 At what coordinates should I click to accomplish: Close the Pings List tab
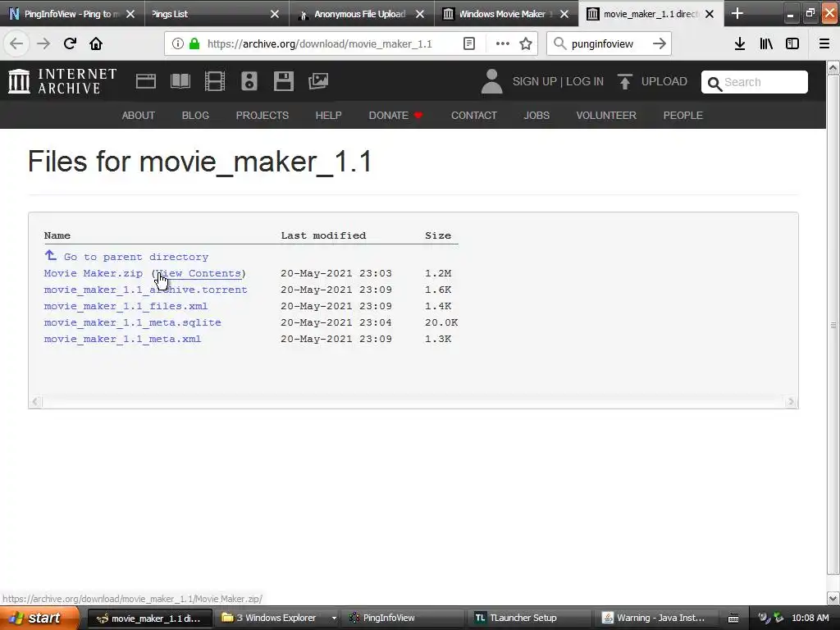[275, 14]
